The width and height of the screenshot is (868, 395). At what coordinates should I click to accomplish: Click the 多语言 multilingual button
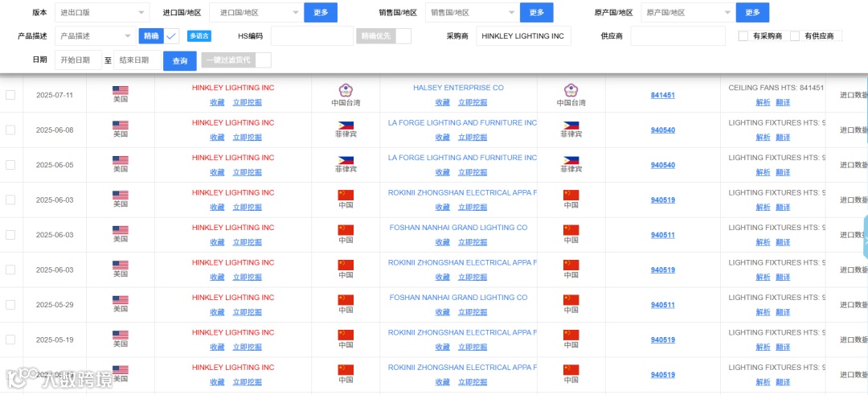click(199, 36)
